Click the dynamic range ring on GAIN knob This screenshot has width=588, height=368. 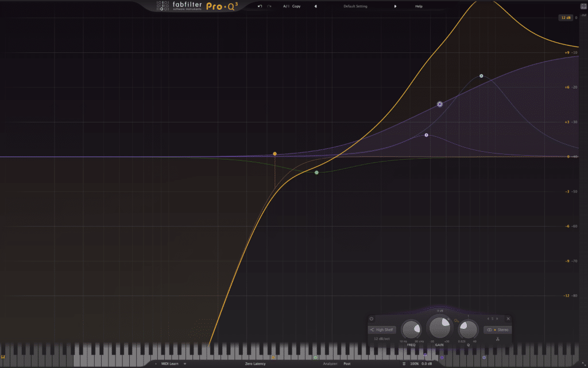pos(448,319)
